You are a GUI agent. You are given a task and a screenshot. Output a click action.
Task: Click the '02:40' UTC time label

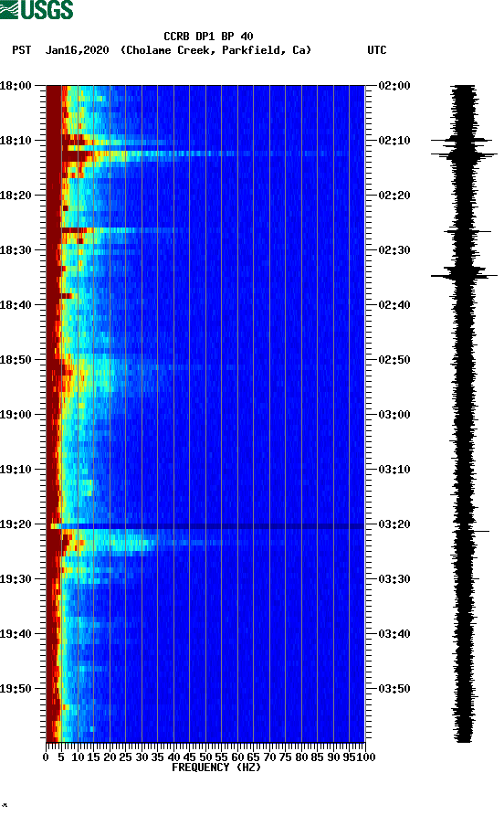point(394,305)
